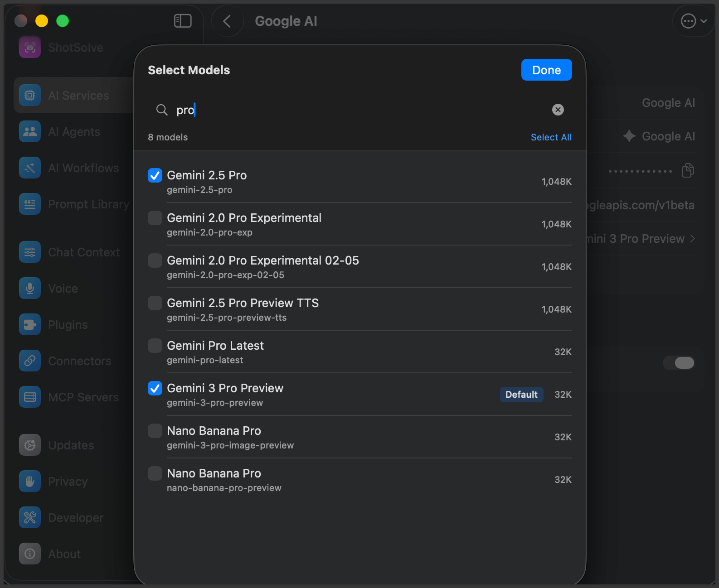Click the 32K value for nano-banana-pro-preview
Image resolution: width=719 pixels, height=588 pixels.
point(563,480)
